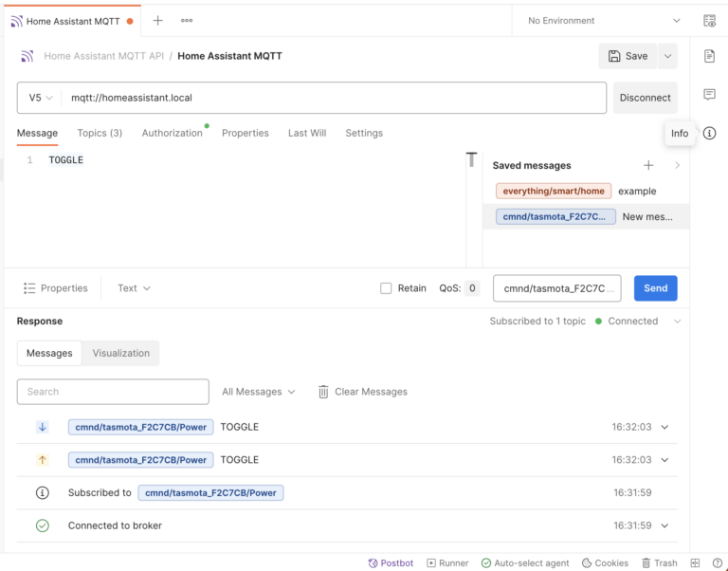Open help question mark icon
Screen dimensions: 728x571
click(717, 563)
